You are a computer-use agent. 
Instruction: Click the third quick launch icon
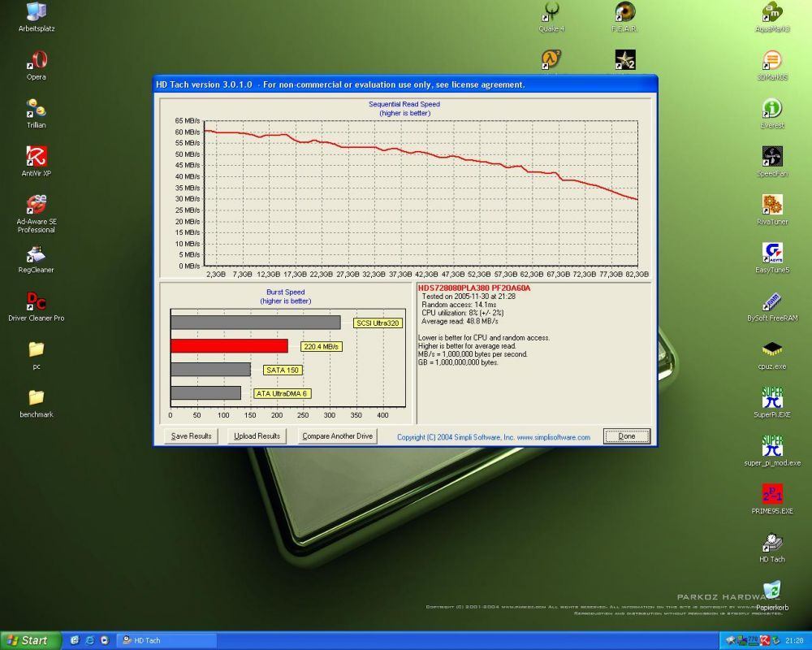(105, 641)
